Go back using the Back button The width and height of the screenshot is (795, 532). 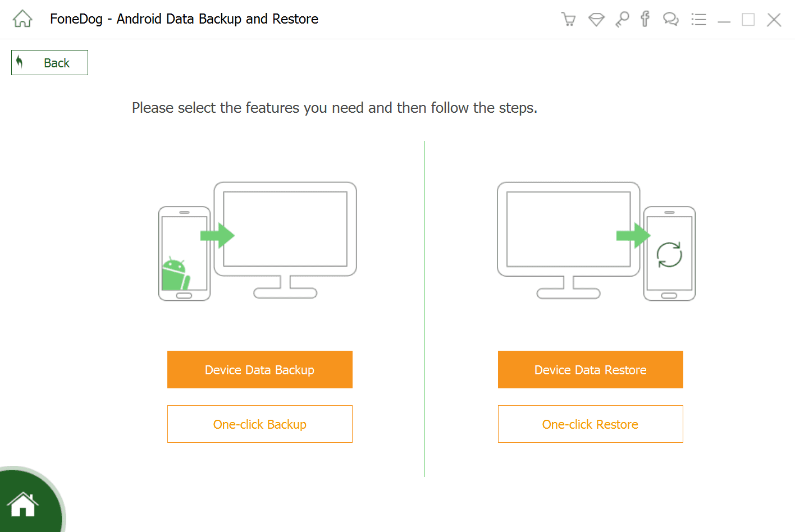pyautogui.click(x=49, y=62)
